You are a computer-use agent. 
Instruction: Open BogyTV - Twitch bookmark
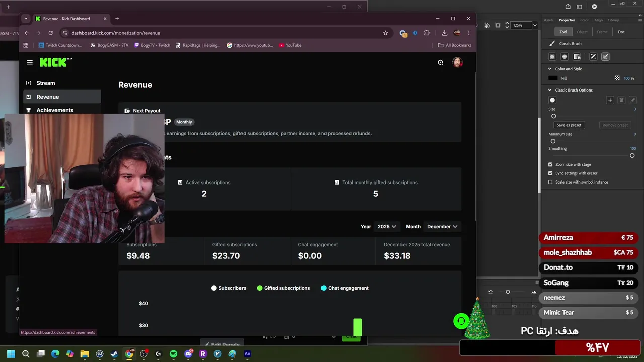click(152, 45)
